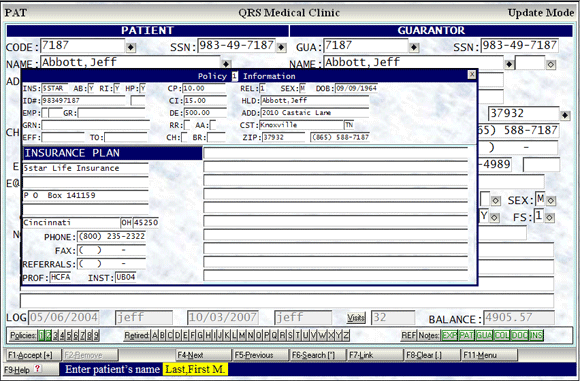Click the CP copay field 10.00
The width and height of the screenshot is (580, 381).
(204, 88)
